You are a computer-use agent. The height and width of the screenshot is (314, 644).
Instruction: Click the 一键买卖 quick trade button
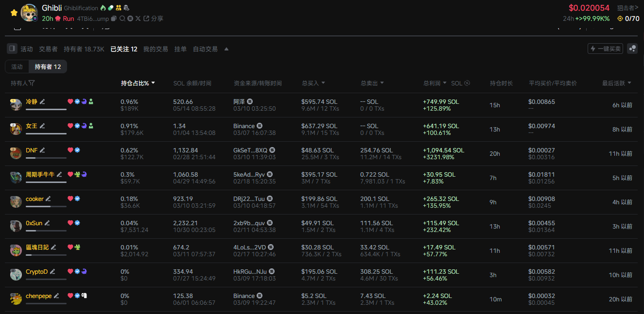605,49
